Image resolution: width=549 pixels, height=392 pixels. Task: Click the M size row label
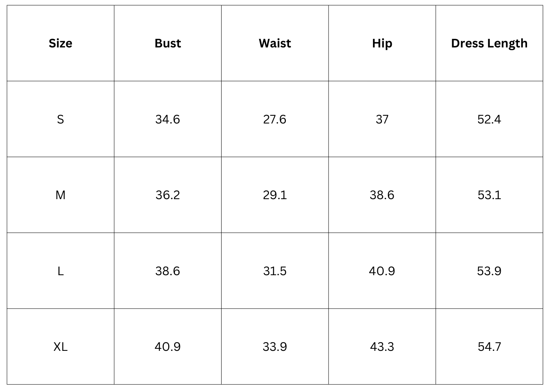point(60,195)
